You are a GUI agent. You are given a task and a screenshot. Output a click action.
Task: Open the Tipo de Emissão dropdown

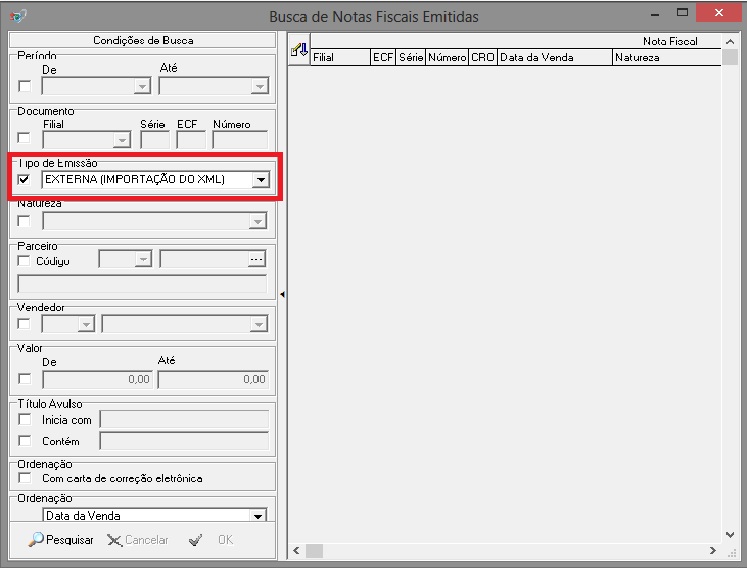(x=260, y=180)
